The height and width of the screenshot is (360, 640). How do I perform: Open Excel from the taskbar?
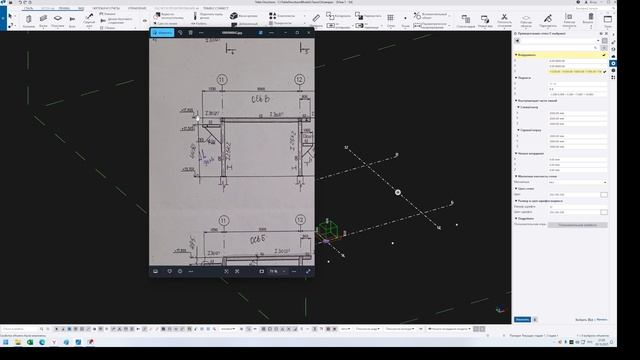[x=30, y=342]
